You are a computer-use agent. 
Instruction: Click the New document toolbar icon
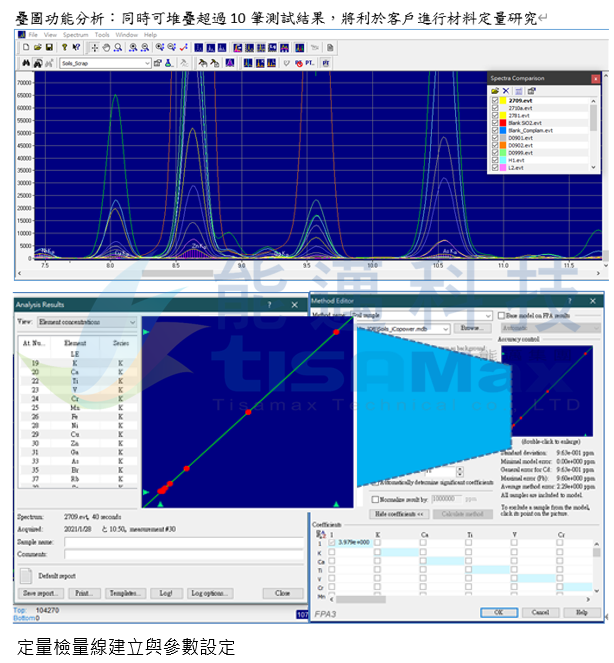pos(26,47)
